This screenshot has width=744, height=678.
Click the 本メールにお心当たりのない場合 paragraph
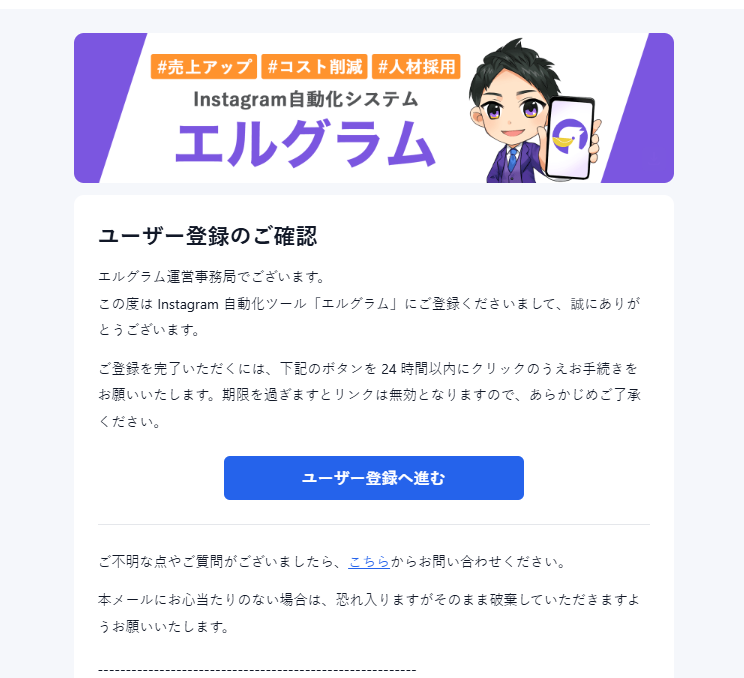369,613
